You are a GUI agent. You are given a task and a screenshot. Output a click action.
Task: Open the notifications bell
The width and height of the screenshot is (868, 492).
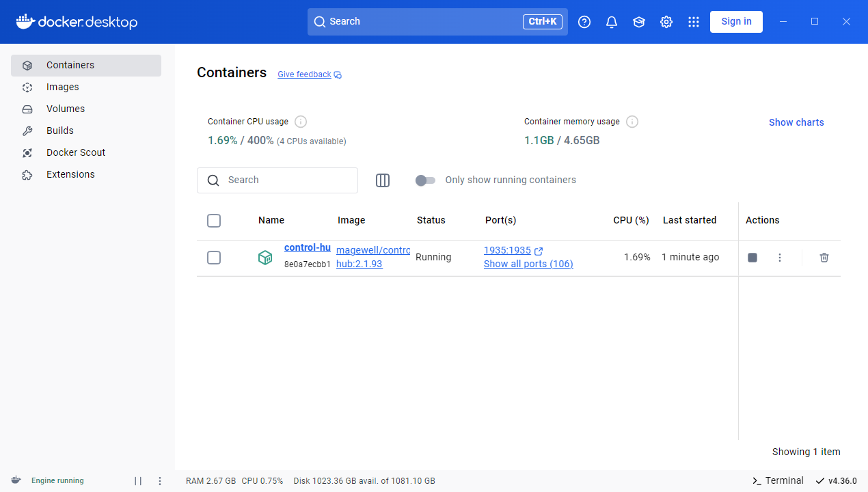[612, 22]
